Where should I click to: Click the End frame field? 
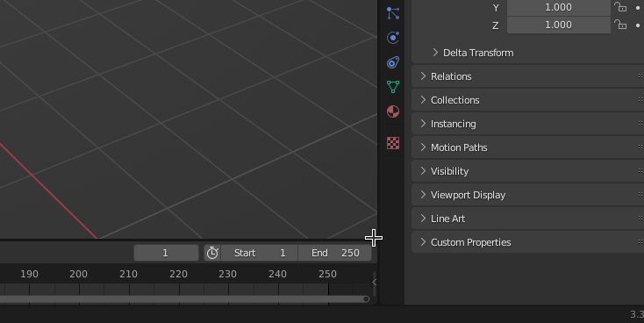coord(335,253)
